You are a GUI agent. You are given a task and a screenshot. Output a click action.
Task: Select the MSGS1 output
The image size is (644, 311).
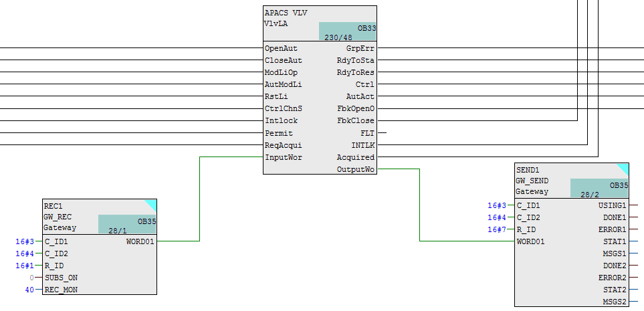(615, 254)
